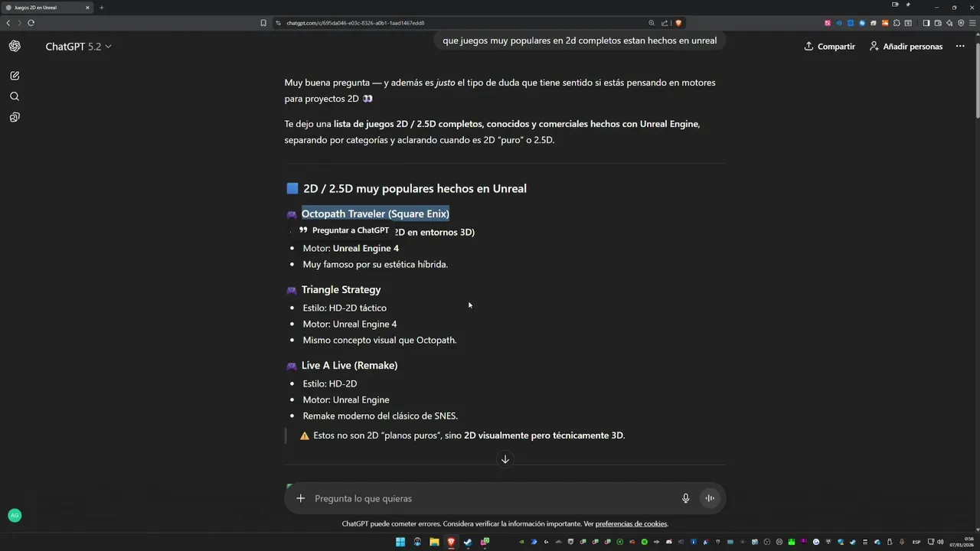Open the taskbar clock showing 07/01/2026

click(961, 542)
